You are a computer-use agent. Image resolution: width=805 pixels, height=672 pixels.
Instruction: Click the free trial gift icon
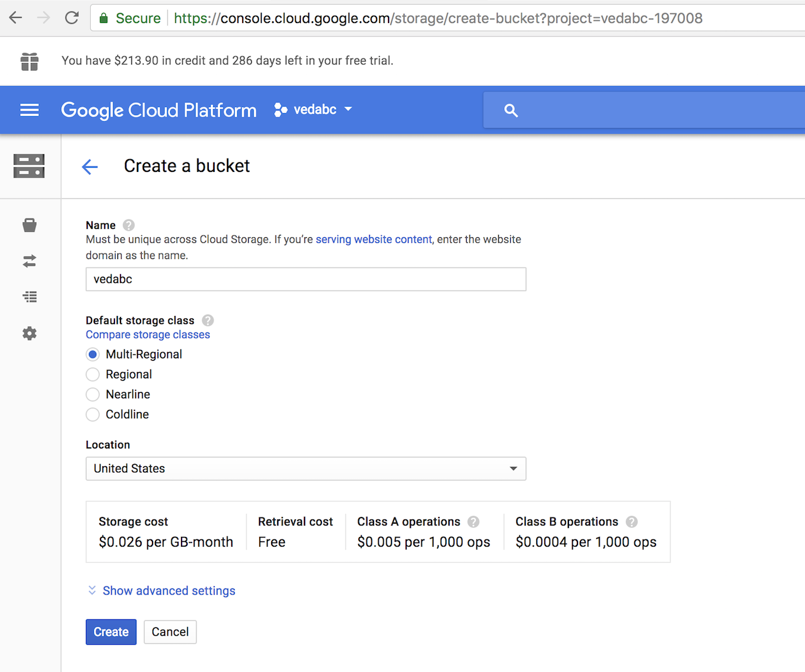click(30, 61)
